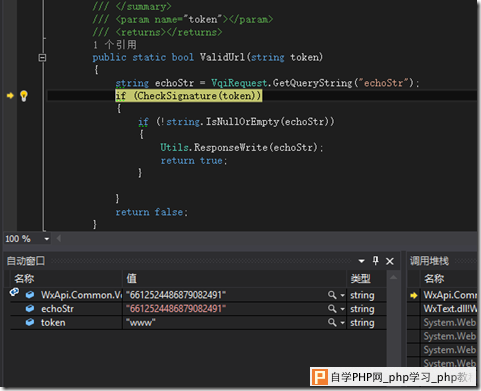This screenshot has width=481, height=391.
Task: Click the blue cube icon beside echoStr
Action: tap(30, 309)
